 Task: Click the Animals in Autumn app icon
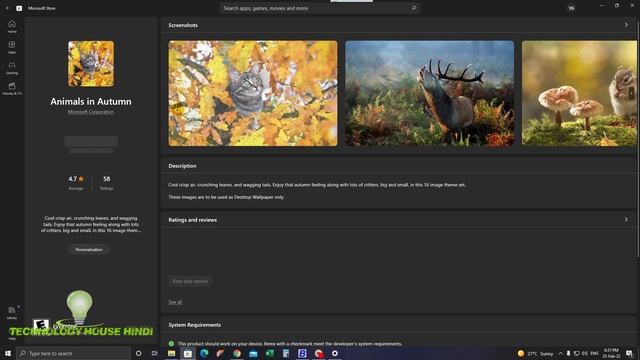pos(91,63)
